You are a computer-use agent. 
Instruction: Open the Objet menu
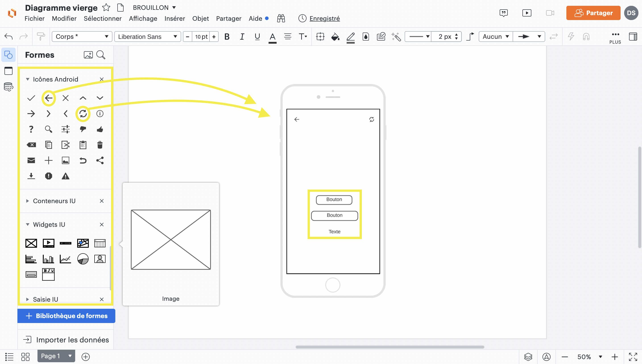(x=201, y=18)
